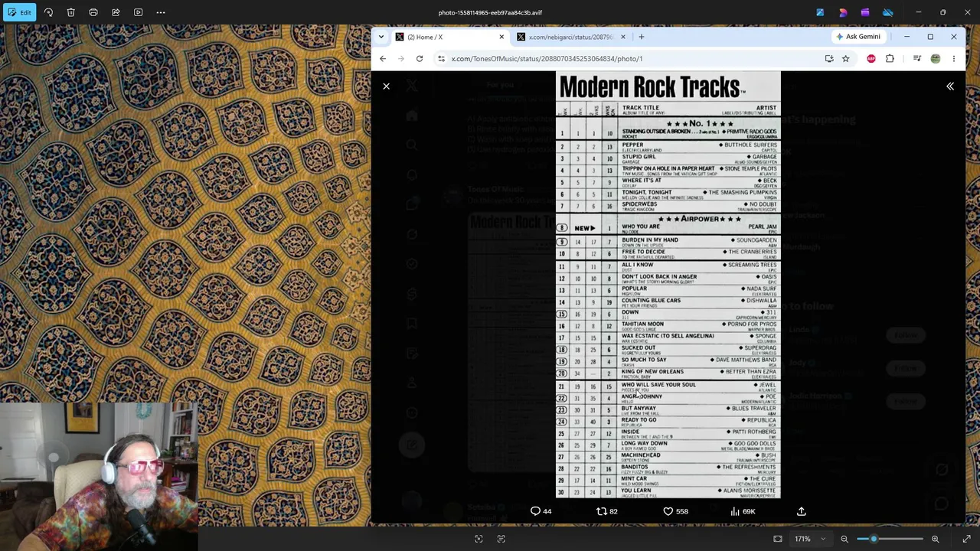
Task: Like the post with 558 likes
Action: 675,511
